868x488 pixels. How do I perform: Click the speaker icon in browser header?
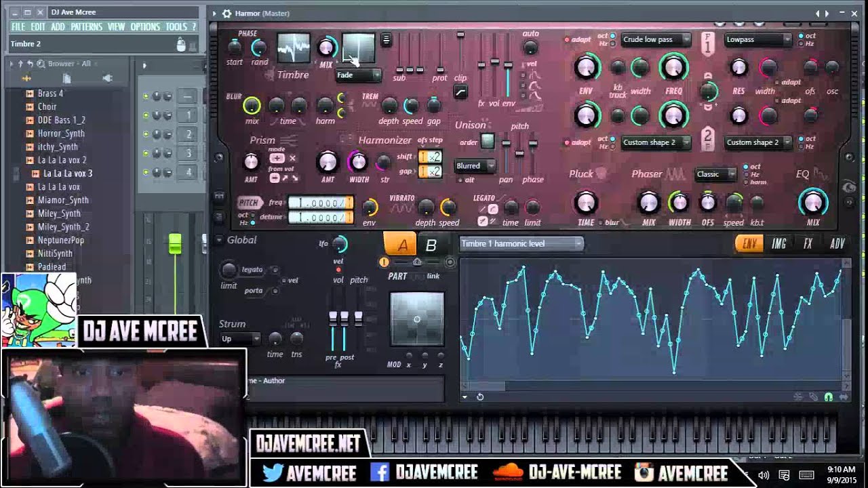tap(107, 78)
